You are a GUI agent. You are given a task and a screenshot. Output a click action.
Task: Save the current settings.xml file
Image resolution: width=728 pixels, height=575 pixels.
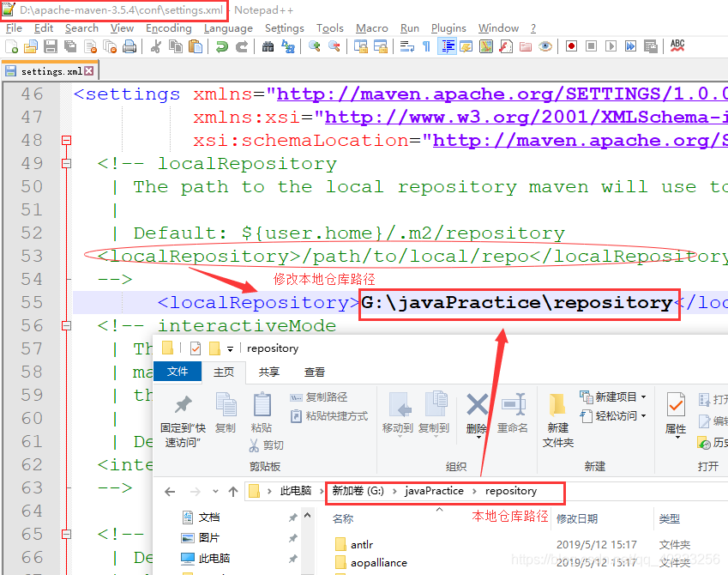51,46
